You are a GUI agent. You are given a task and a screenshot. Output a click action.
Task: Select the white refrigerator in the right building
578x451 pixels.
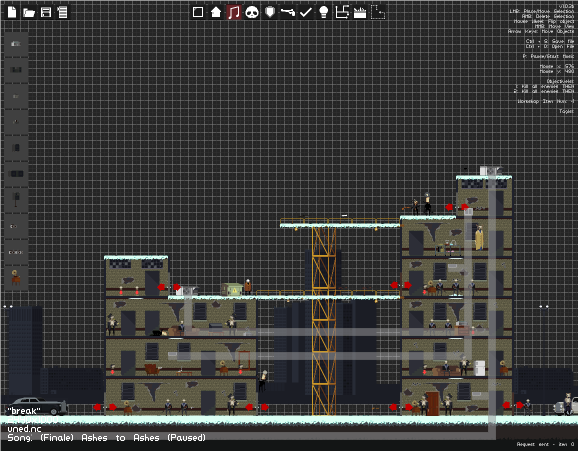point(479,368)
